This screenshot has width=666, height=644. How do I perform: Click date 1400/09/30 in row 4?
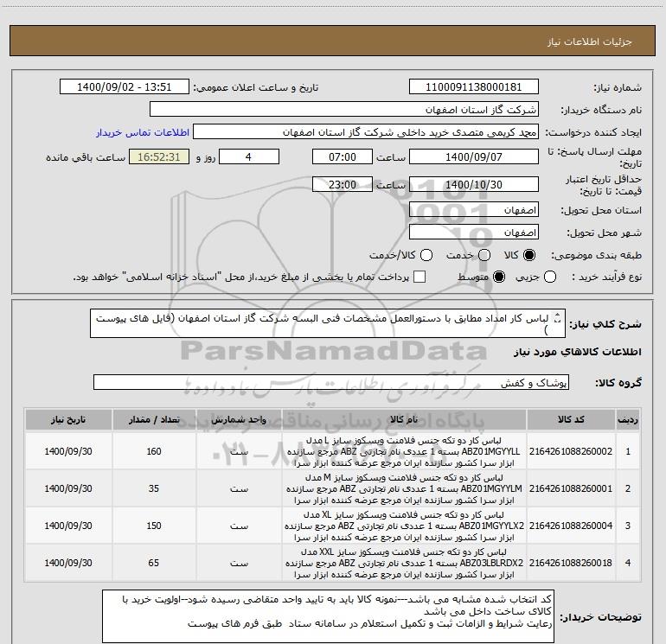tap(68, 563)
